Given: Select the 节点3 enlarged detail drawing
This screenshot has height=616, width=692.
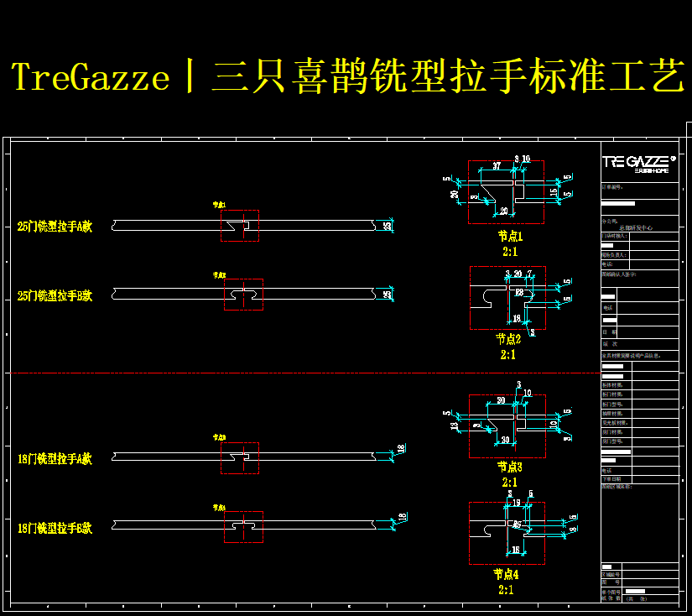Looking at the screenshot, I should tap(507, 426).
